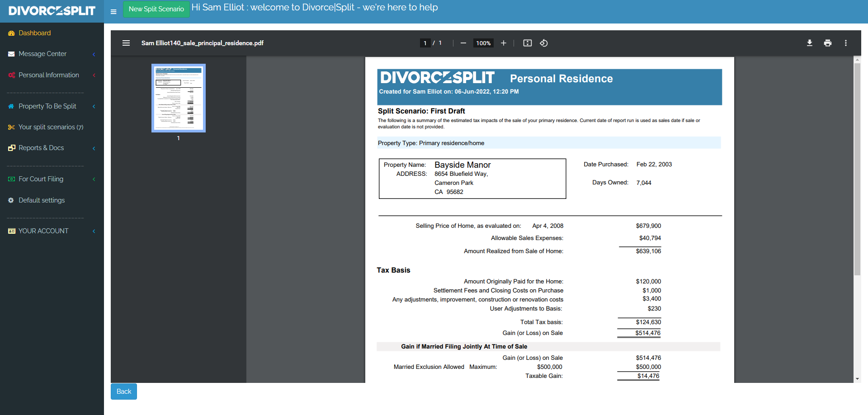Click the print icon in PDF toolbar

pyautogui.click(x=827, y=43)
